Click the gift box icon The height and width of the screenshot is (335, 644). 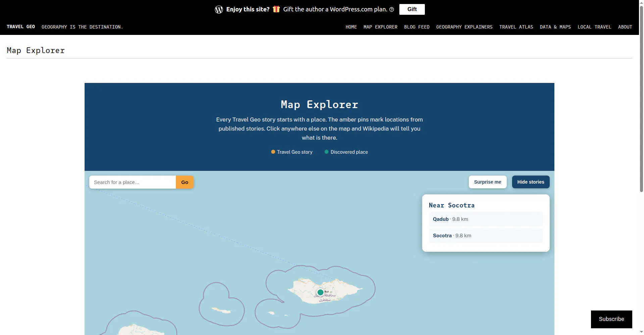276,9
